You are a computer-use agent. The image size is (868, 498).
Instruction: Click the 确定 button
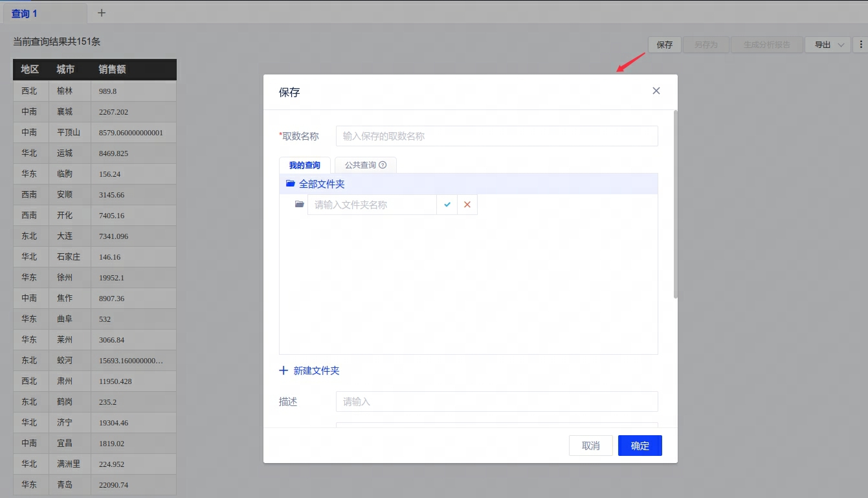point(640,446)
